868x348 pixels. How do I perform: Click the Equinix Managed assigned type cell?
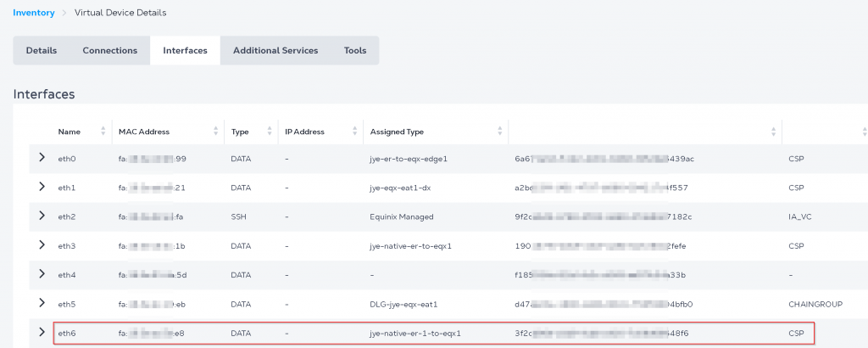[x=402, y=216]
